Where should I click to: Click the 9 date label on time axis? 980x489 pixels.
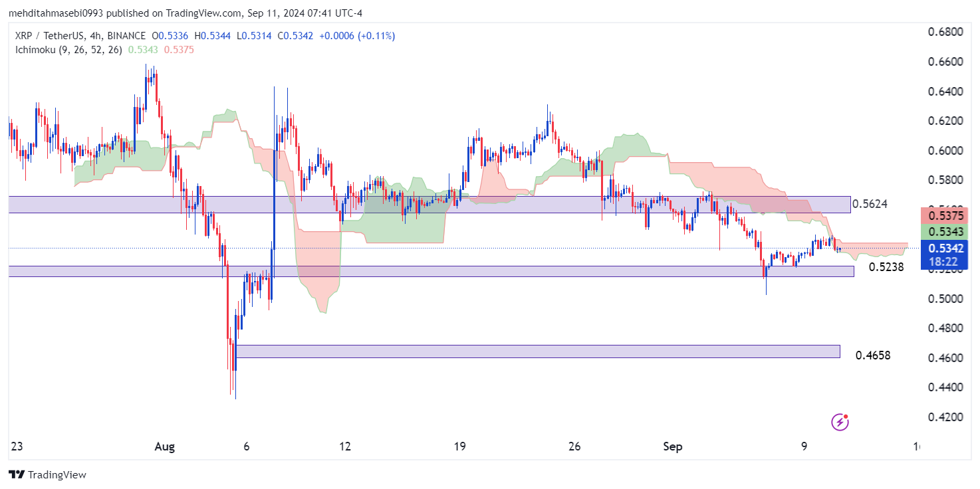(804, 447)
